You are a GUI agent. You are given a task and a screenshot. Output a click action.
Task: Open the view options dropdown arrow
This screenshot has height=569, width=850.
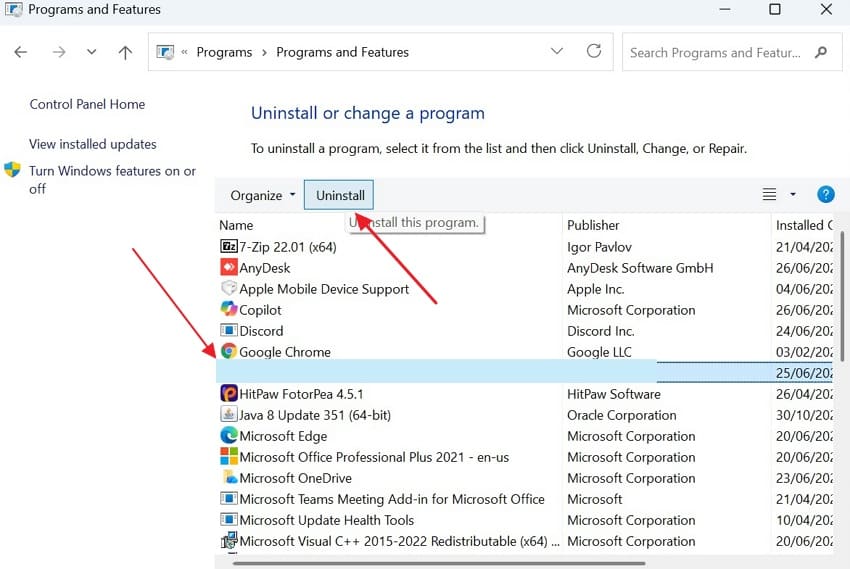pos(793,194)
